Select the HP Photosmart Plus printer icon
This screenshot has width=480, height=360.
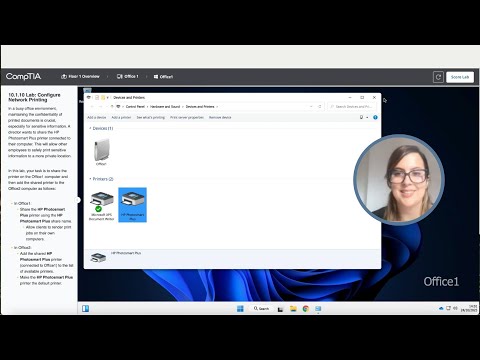pyautogui.click(x=132, y=205)
